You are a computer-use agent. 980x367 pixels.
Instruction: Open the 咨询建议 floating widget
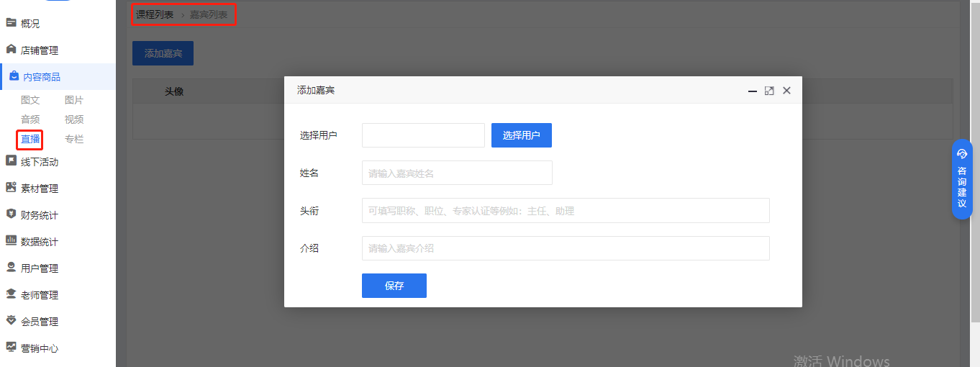pos(962,179)
